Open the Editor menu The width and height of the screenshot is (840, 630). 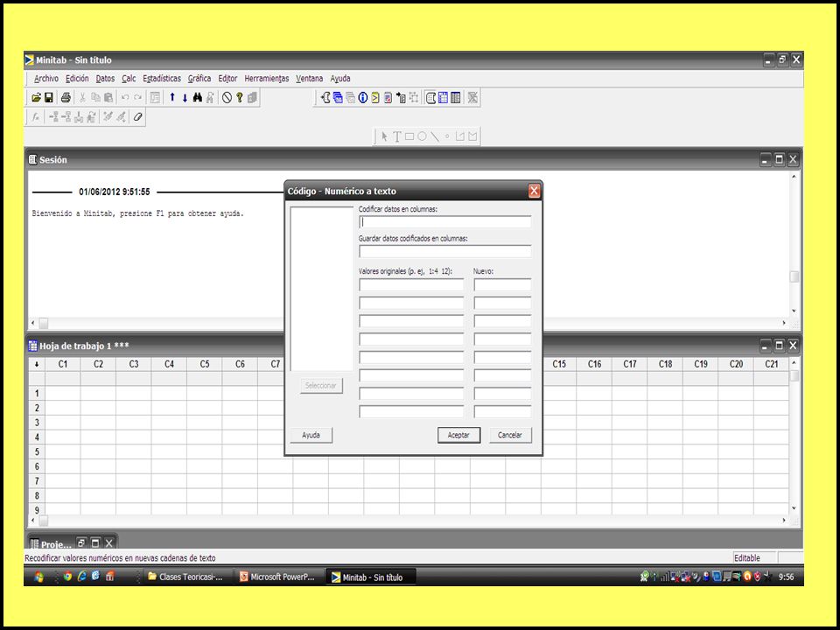click(227, 78)
